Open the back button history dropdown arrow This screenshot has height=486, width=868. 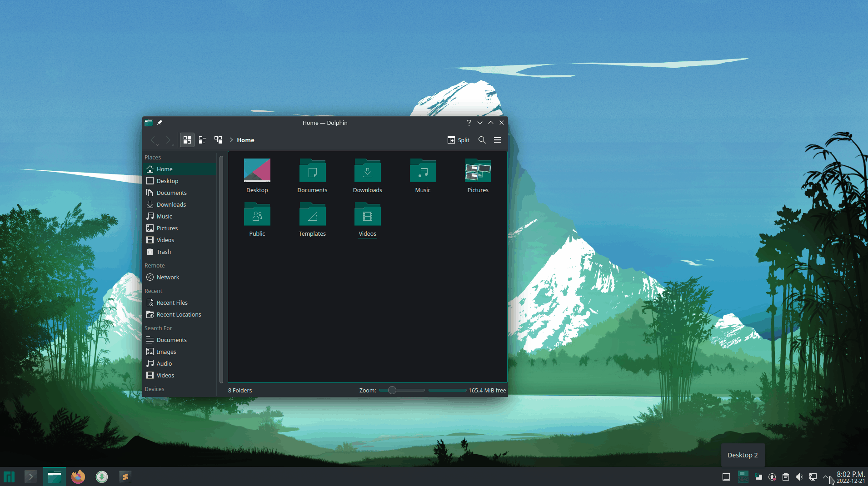coord(157,145)
